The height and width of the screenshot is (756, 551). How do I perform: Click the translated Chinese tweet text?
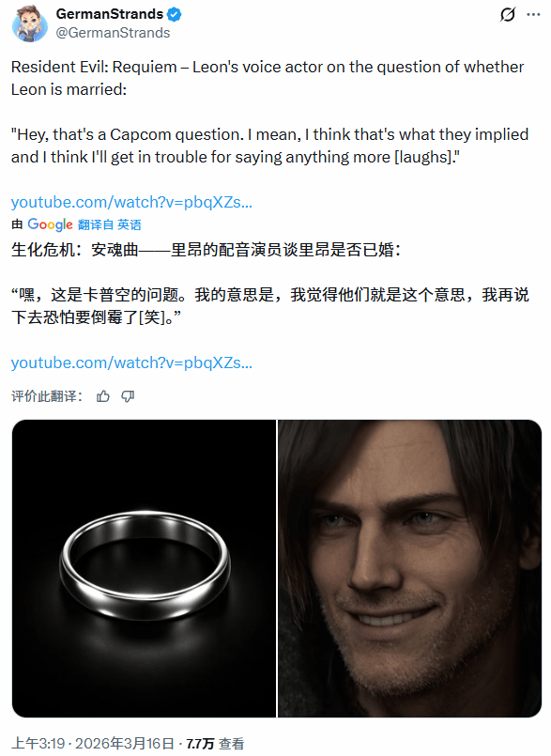tap(270, 283)
